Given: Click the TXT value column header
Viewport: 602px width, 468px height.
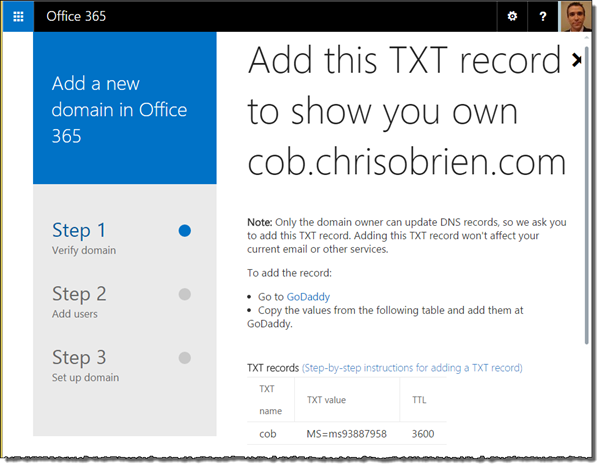Looking at the screenshot, I should (x=326, y=400).
